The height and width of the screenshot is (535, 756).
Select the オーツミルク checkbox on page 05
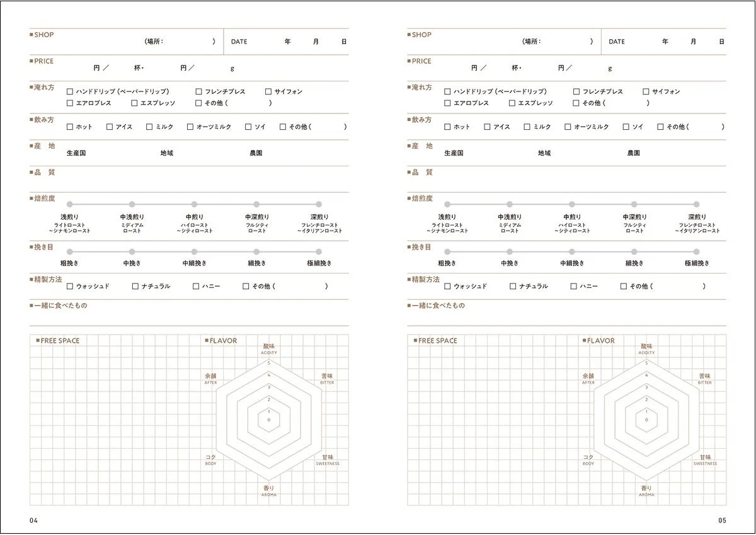[568, 127]
